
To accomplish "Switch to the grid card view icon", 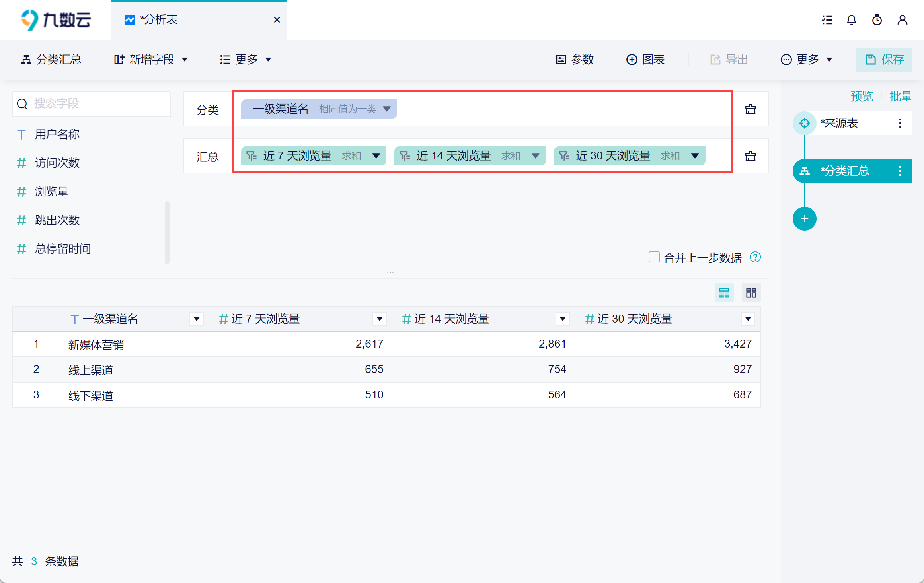I will 751,293.
